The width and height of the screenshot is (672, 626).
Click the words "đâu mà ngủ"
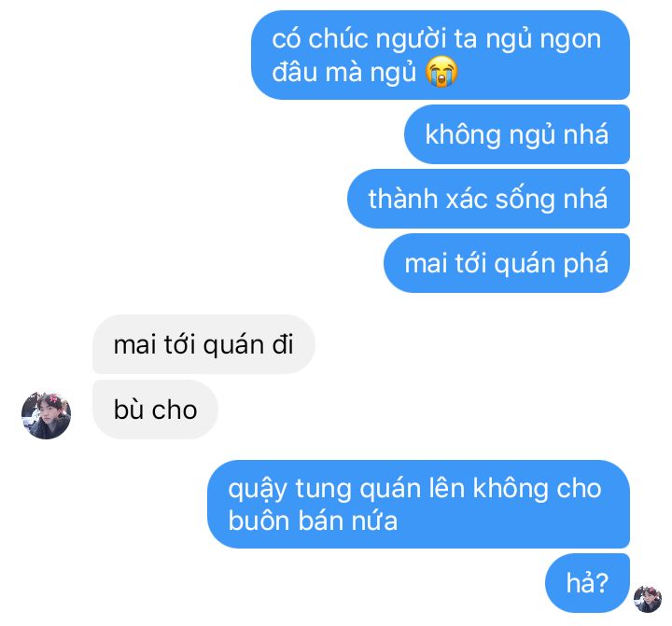pos(344,72)
